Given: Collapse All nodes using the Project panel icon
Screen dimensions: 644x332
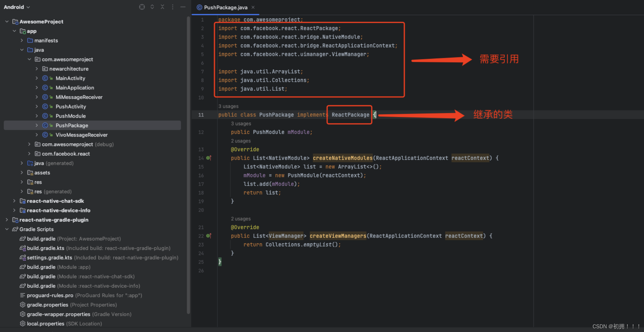Looking at the screenshot, I should [x=162, y=7].
